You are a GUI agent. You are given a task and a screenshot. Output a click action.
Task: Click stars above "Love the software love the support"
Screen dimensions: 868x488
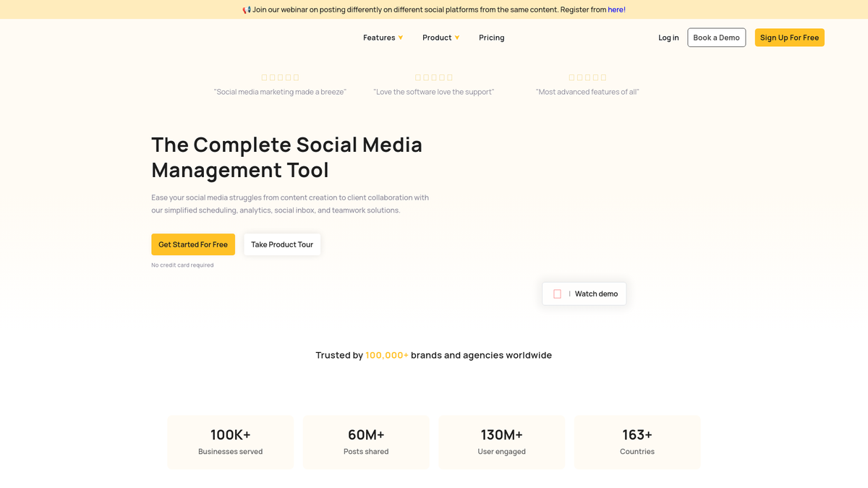434,77
